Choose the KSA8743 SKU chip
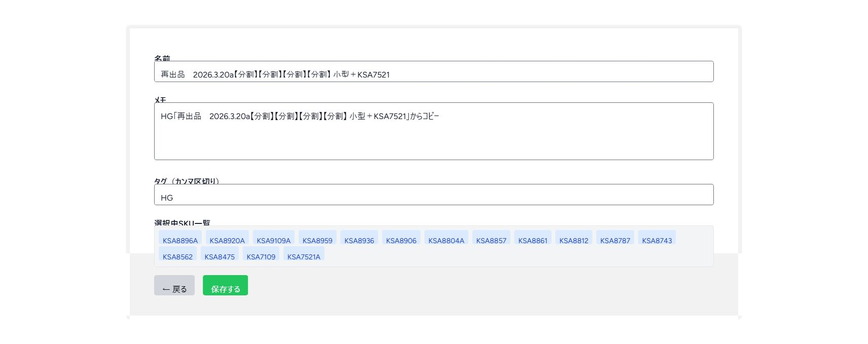 [657, 239]
